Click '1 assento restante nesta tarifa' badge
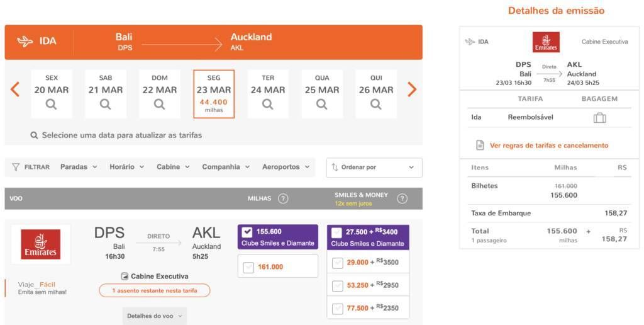Image resolution: width=644 pixels, height=325 pixels. point(155,290)
